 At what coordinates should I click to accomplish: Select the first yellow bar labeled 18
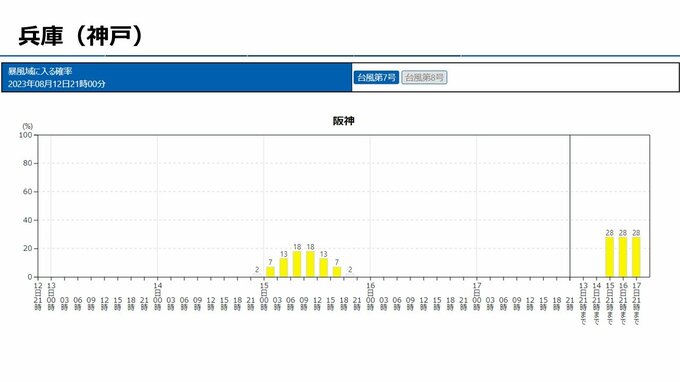coord(297,264)
